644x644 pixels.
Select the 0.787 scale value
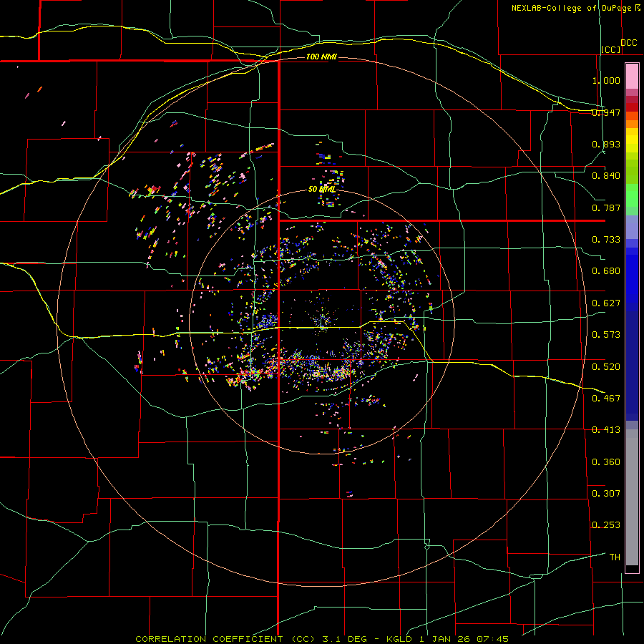pos(606,208)
